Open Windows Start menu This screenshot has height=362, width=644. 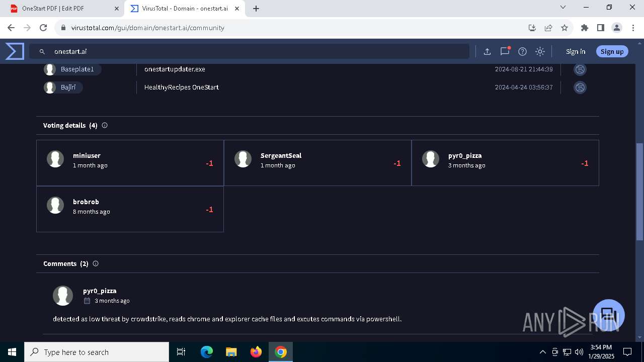[12, 352]
